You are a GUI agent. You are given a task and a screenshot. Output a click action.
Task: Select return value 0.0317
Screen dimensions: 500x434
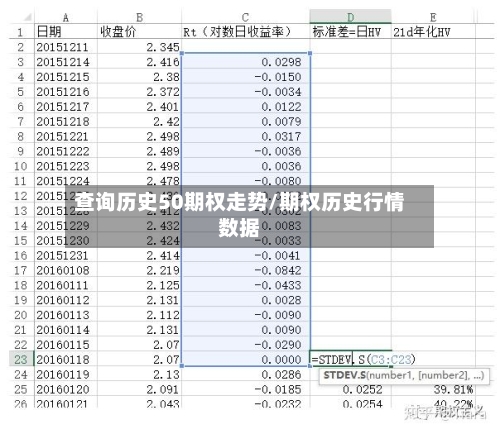tap(246, 136)
